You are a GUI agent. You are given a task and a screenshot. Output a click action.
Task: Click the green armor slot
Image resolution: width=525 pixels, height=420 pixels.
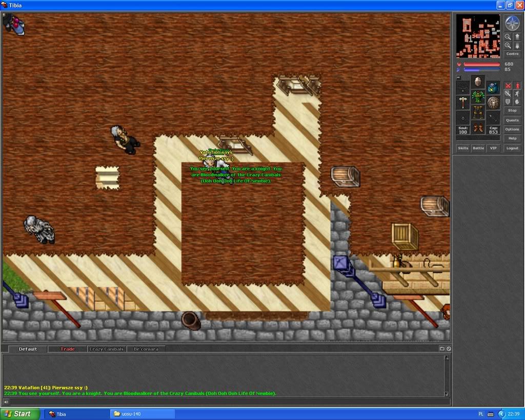click(478, 96)
